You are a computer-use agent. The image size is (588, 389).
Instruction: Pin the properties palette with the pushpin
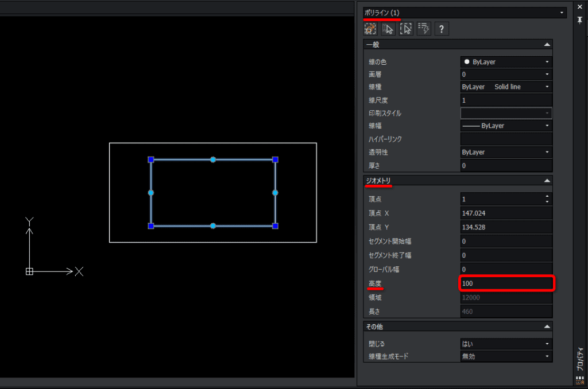pyautogui.click(x=580, y=20)
